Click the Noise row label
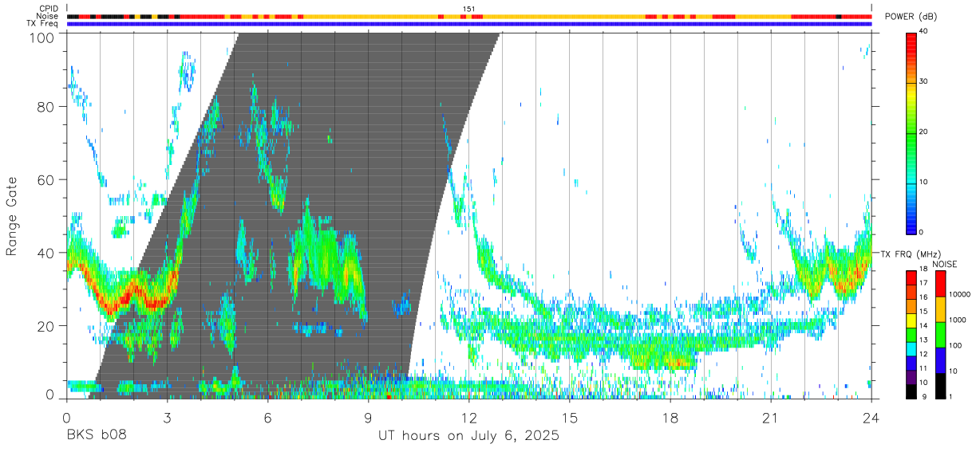 pyautogui.click(x=48, y=16)
